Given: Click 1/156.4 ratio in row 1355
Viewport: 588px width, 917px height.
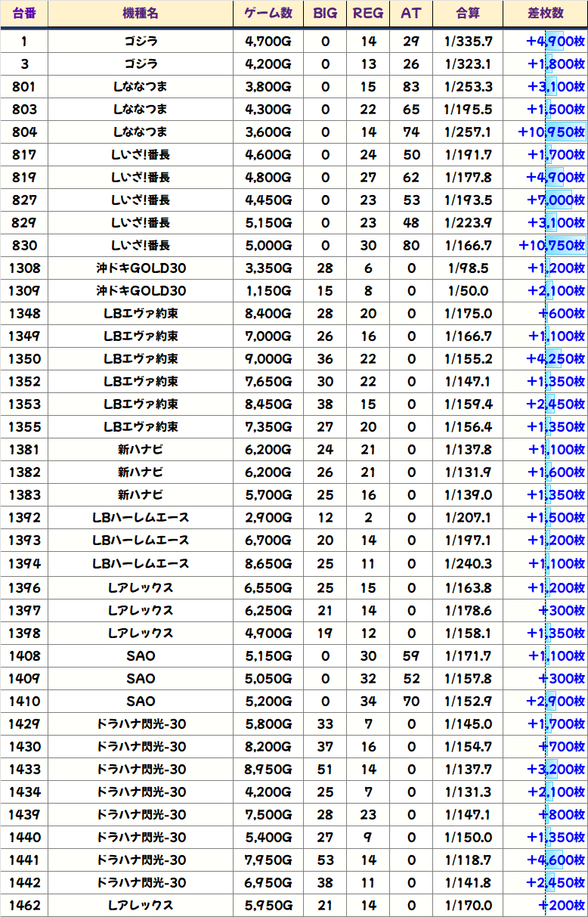Looking at the screenshot, I should point(468,427).
